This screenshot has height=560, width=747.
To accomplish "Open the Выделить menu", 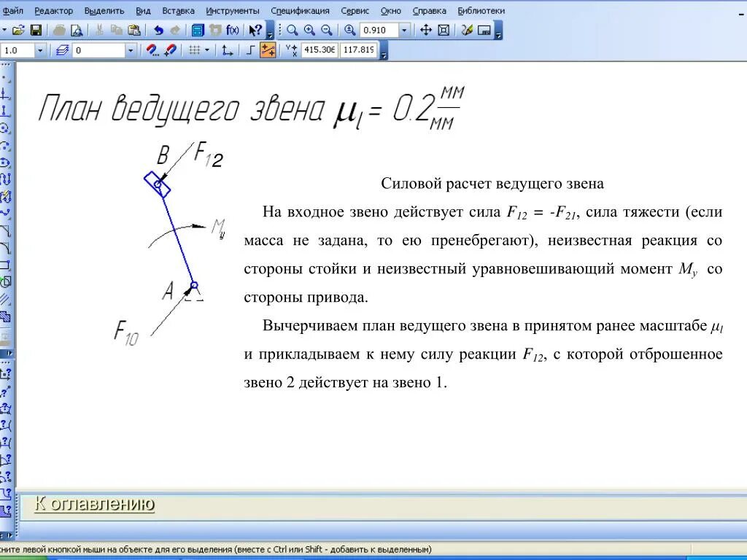I will point(104,10).
